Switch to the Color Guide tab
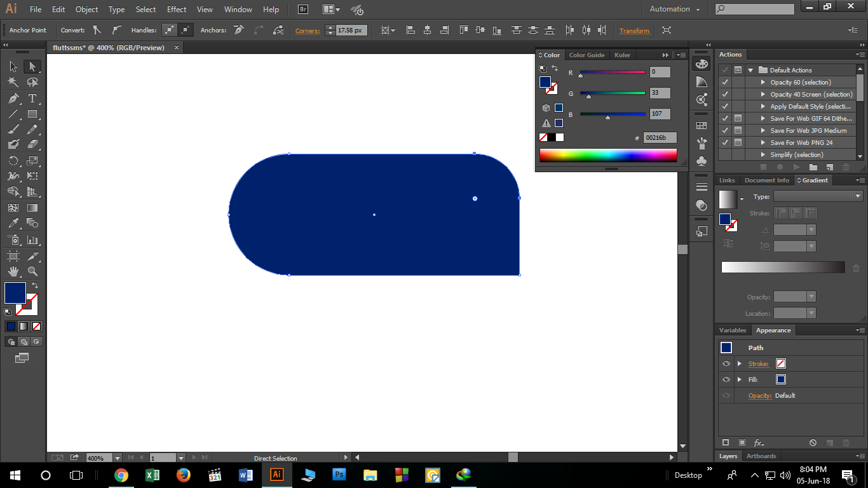The height and width of the screenshot is (488, 868). 587,55
